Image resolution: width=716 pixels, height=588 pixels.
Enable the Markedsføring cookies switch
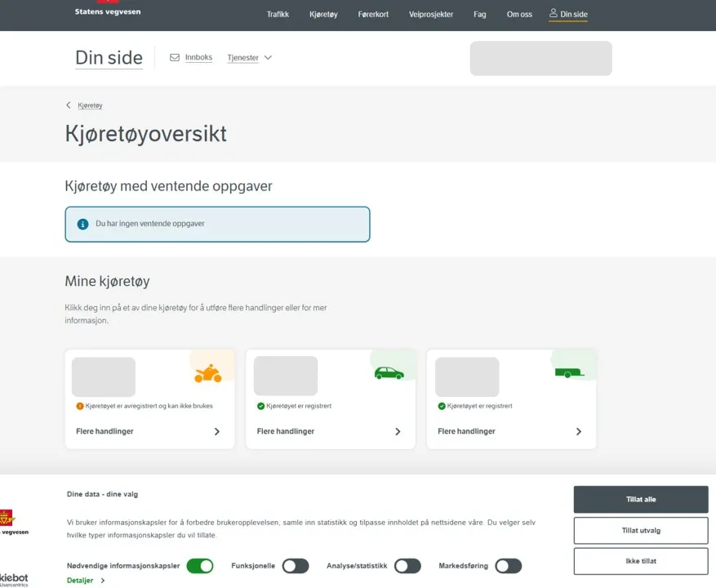pos(509,566)
